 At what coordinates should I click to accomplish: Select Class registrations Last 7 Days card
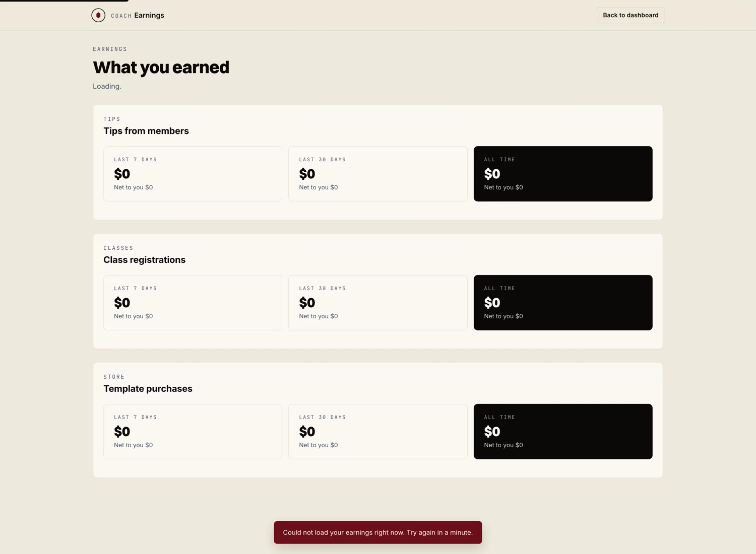(193, 303)
